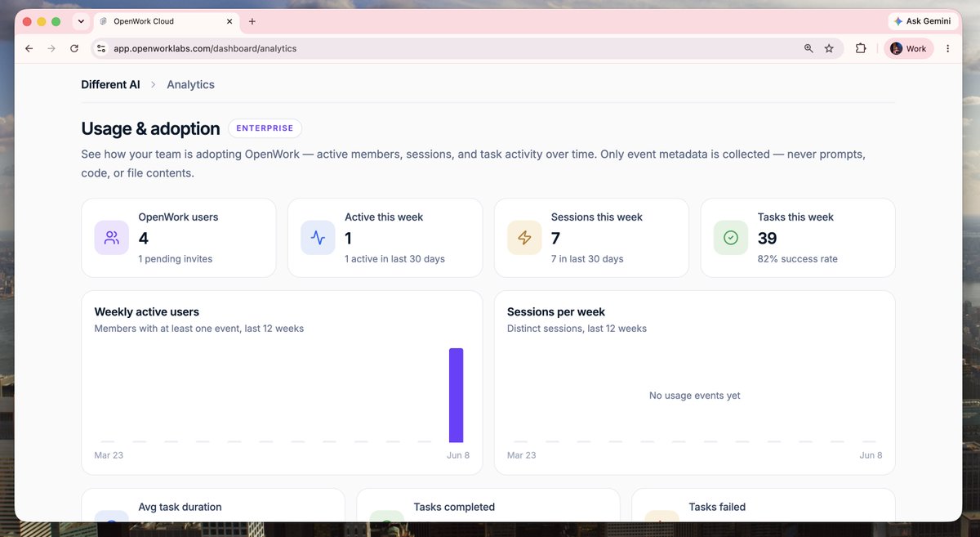Click the Tasks this week checkmark icon
Viewport: 980px width, 537px height.
pyautogui.click(x=731, y=238)
